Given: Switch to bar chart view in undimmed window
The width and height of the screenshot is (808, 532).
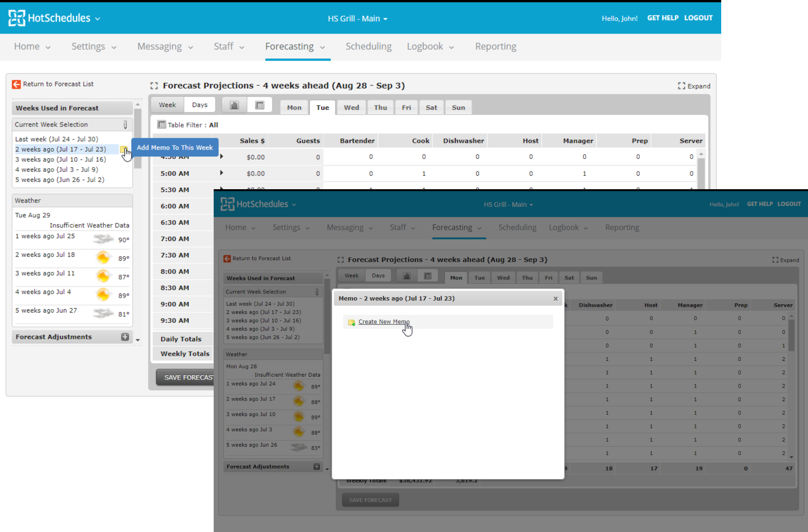Looking at the screenshot, I should [x=234, y=105].
